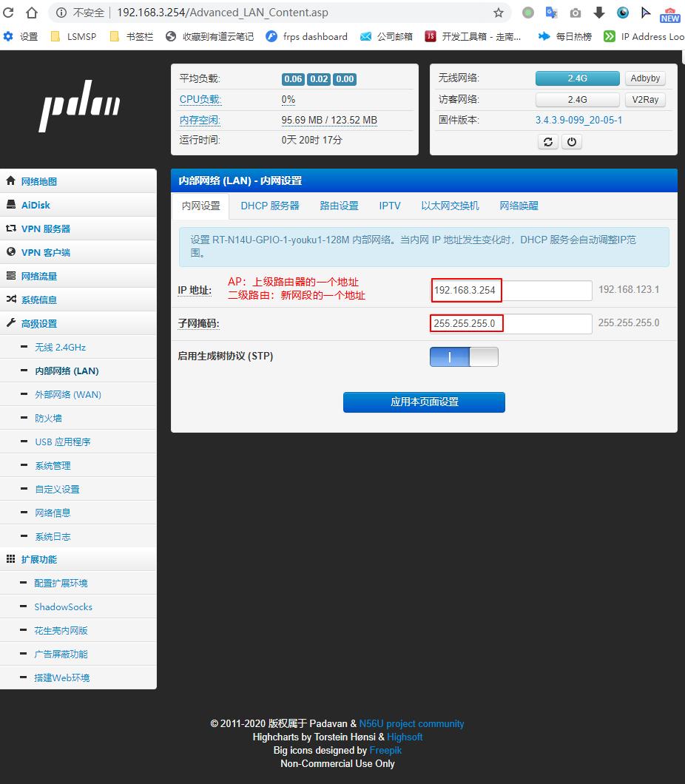Open 配置扩展环境 page
The image size is (685, 784).
pyautogui.click(x=78, y=583)
